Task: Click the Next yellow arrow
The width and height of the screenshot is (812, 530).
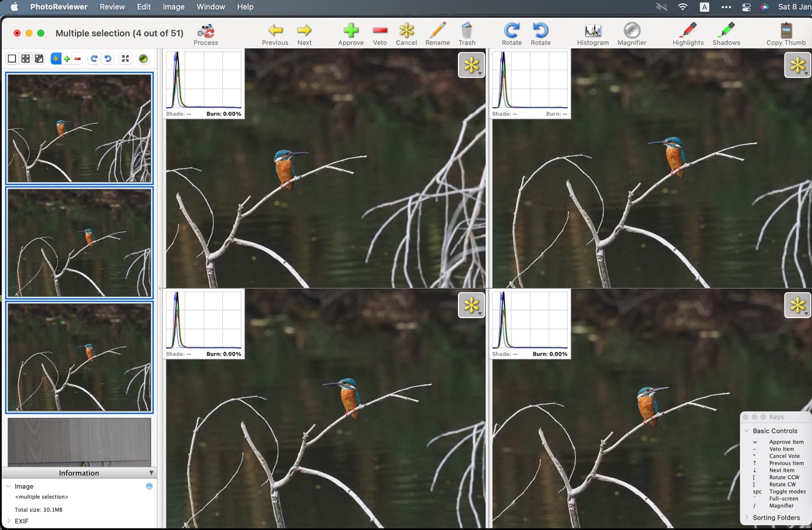Action: click(304, 31)
